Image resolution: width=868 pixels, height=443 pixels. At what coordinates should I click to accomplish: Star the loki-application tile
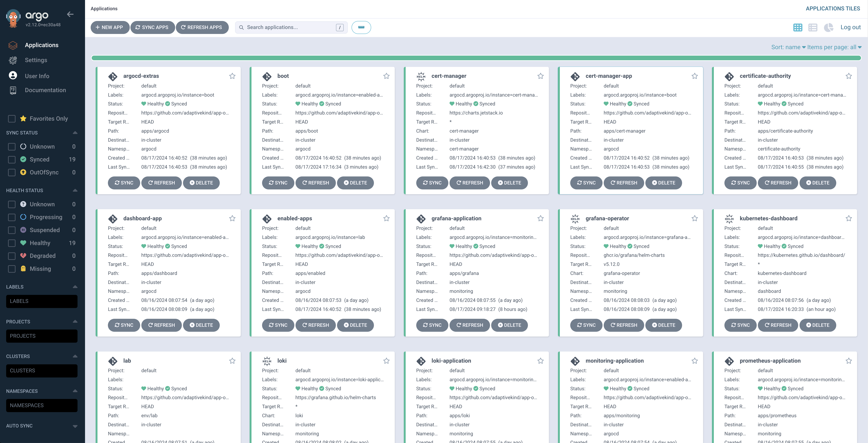pyautogui.click(x=541, y=361)
